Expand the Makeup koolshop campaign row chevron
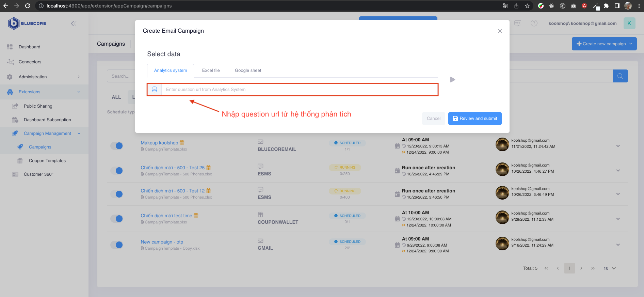Image resolution: width=644 pixels, height=297 pixels. [618, 146]
